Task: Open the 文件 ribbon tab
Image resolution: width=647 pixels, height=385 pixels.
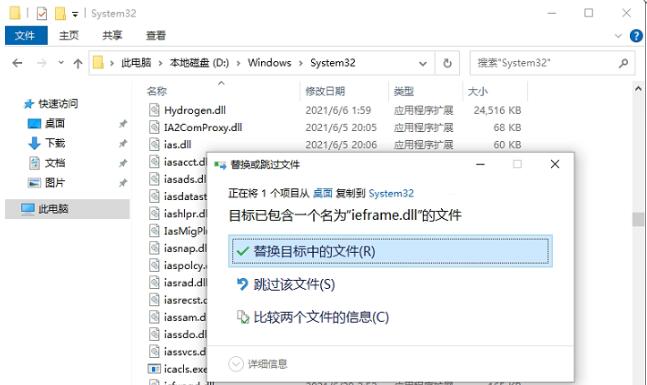Action: pos(26,36)
